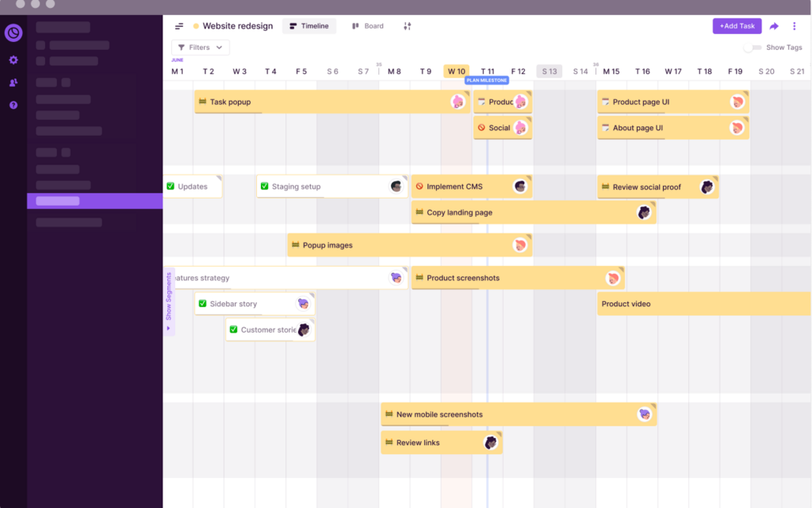Toggle the Show Tags switch
812x508 pixels.
[x=752, y=48]
